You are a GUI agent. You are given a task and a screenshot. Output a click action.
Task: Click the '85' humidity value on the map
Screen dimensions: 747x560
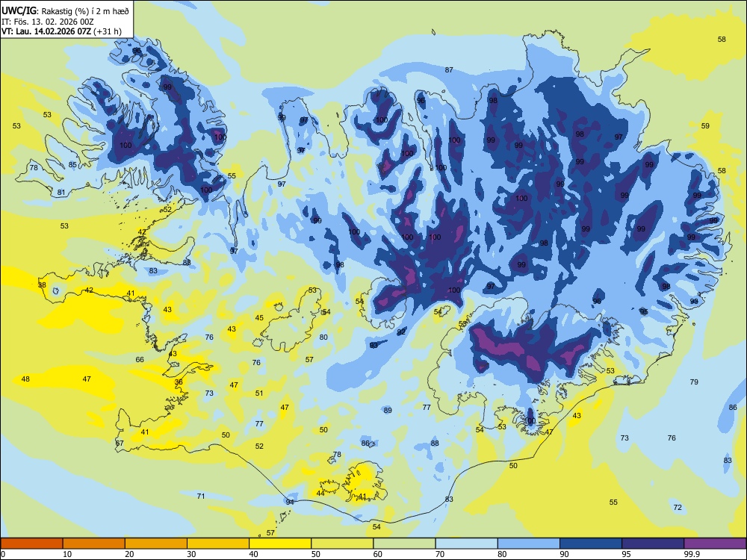click(x=72, y=165)
